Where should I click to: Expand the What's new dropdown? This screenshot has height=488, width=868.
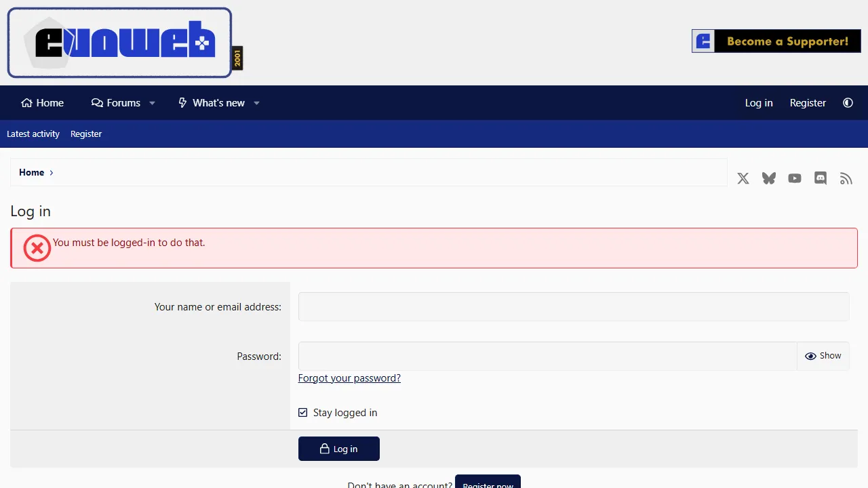tap(256, 103)
